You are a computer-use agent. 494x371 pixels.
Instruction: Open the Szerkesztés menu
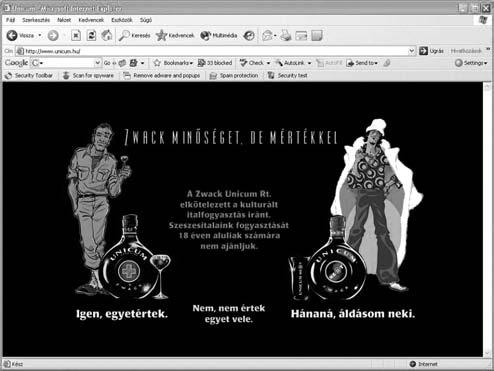click(x=36, y=20)
